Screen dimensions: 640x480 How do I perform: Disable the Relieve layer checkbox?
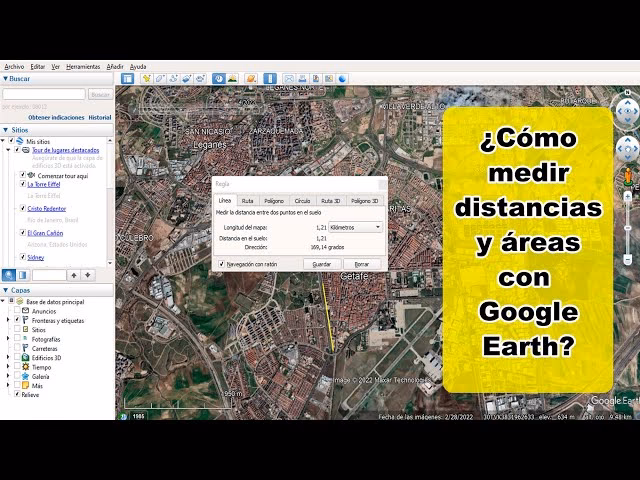click(17, 394)
